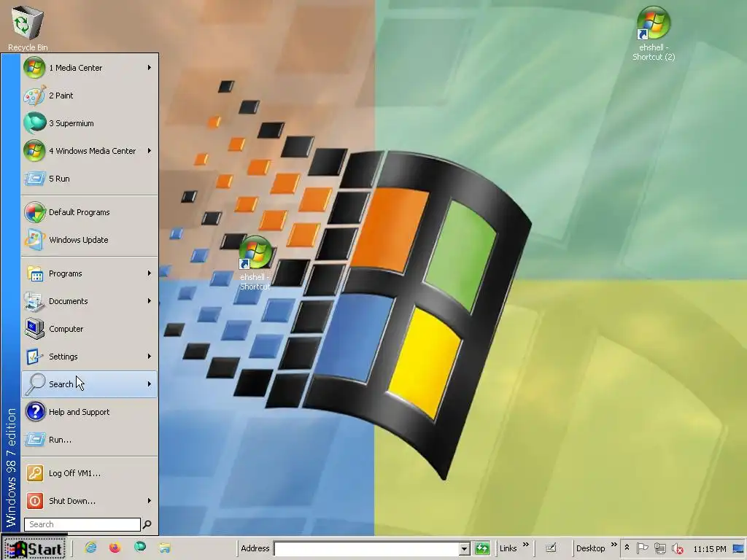This screenshot has width=747, height=560.
Task: Click the Desktop toolbar label
Action: 590,548
